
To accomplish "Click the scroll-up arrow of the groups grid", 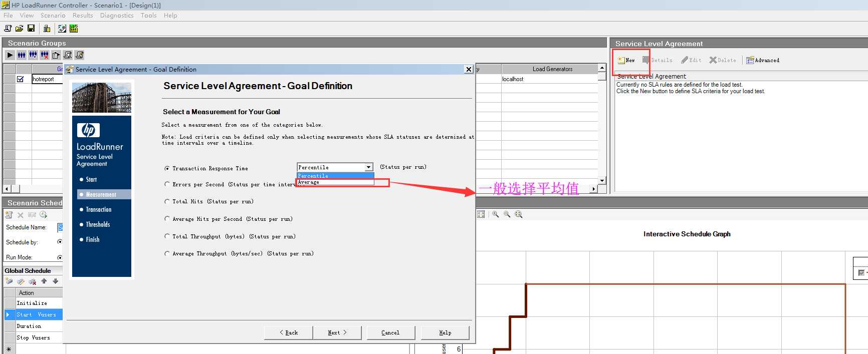I will (602, 68).
